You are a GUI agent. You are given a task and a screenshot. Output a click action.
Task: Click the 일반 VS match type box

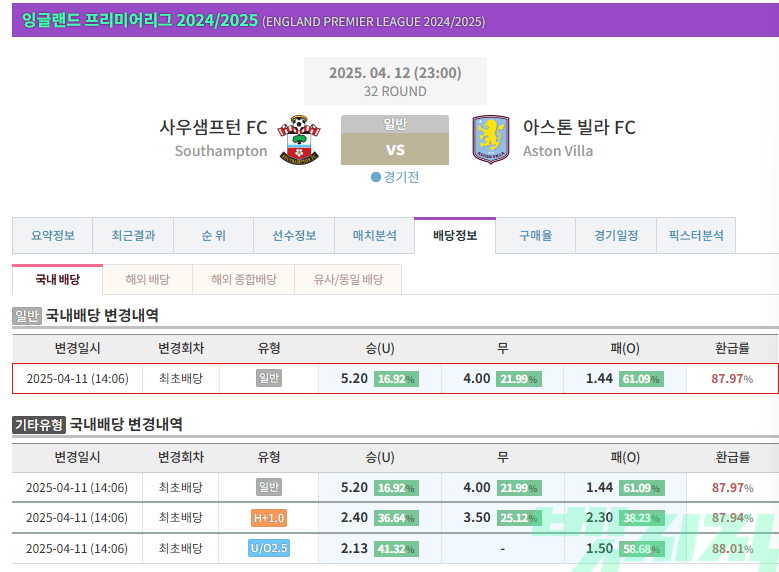(x=395, y=140)
